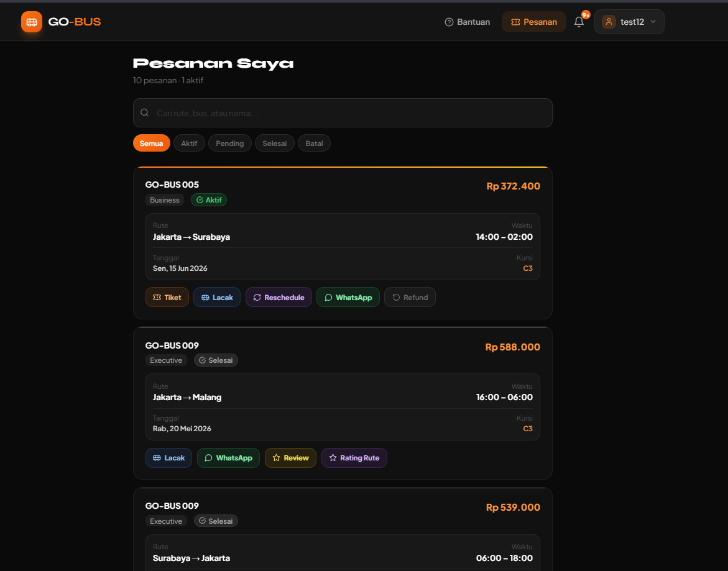Click the GO-BUS 005 order title
Image resolution: width=728 pixels, height=571 pixels.
[172, 185]
